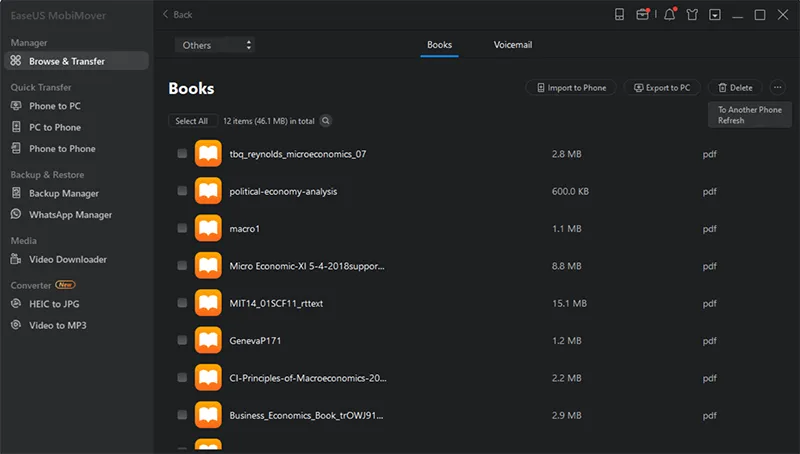Viewport: 800px width, 454px height.
Task: Click the phone device icon in title bar
Action: tap(619, 14)
